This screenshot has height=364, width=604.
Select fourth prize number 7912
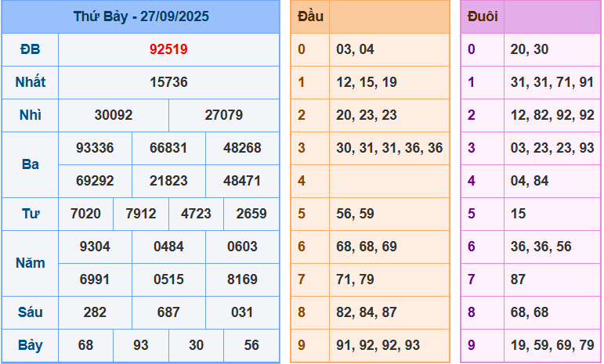[141, 214]
